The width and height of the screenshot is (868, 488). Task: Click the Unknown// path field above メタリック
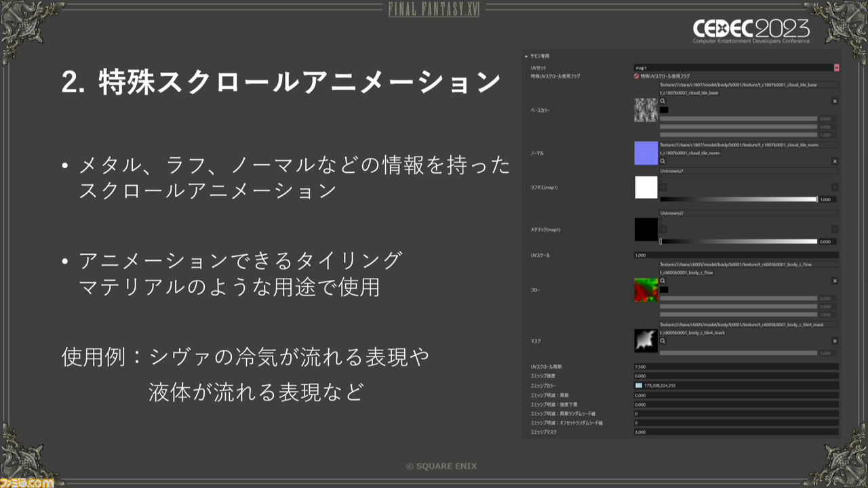[749, 212]
